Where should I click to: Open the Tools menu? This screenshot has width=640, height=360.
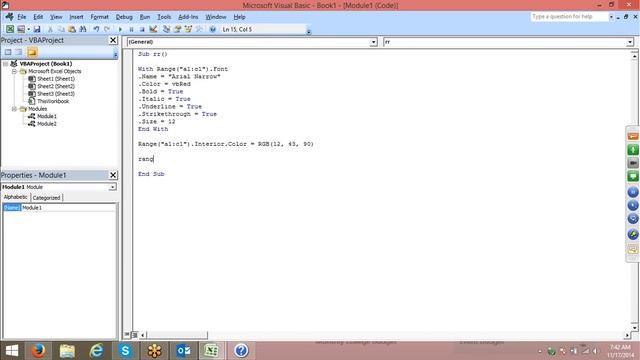click(x=164, y=17)
